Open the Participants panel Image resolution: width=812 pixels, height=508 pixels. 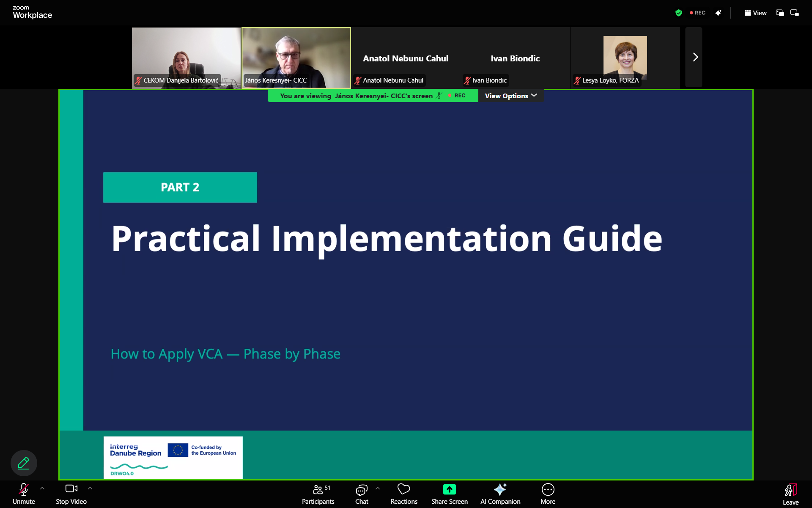pyautogui.click(x=318, y=494)
